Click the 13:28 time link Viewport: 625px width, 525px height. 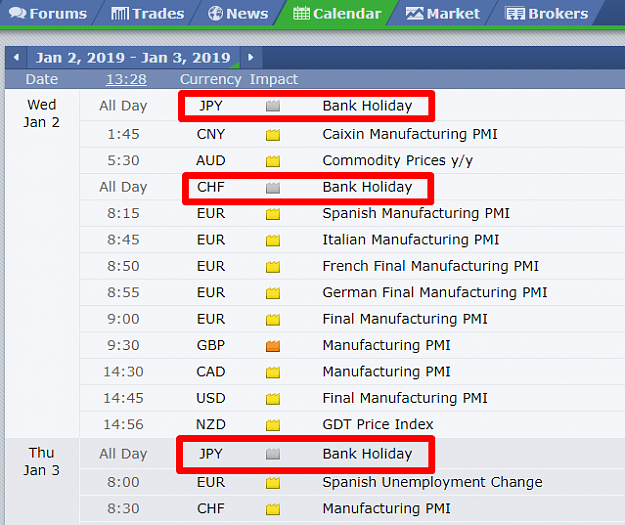[x=126, y=79]
